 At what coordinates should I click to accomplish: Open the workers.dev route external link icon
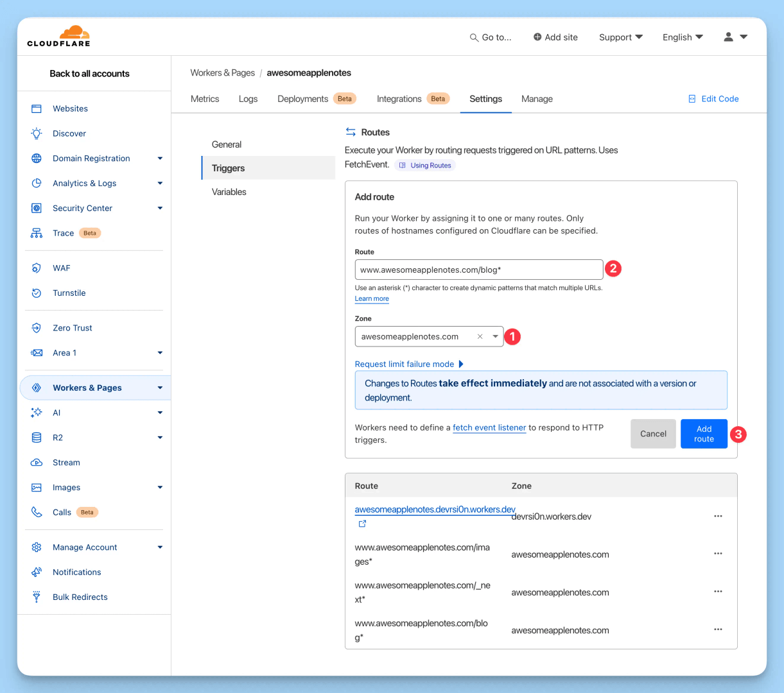pos(362,524)
